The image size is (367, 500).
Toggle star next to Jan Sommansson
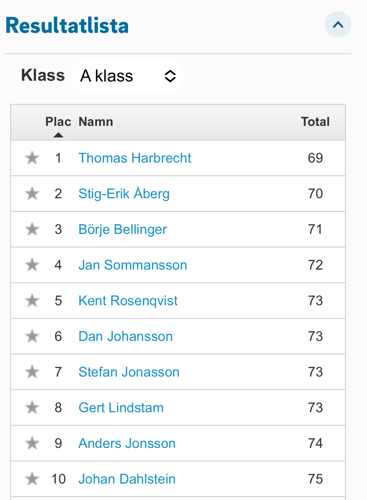click(32, 265)
